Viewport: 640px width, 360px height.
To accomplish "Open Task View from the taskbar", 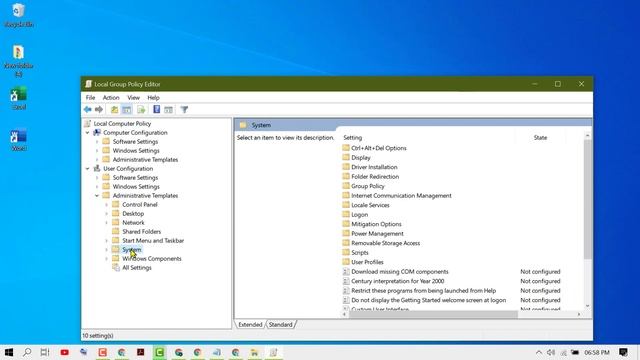I will 45,352.
